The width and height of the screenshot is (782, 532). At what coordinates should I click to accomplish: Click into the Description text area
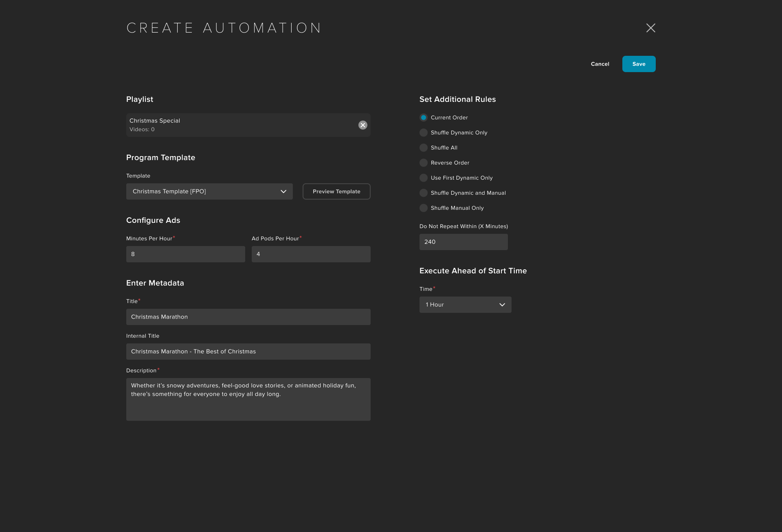pos(248,399)
